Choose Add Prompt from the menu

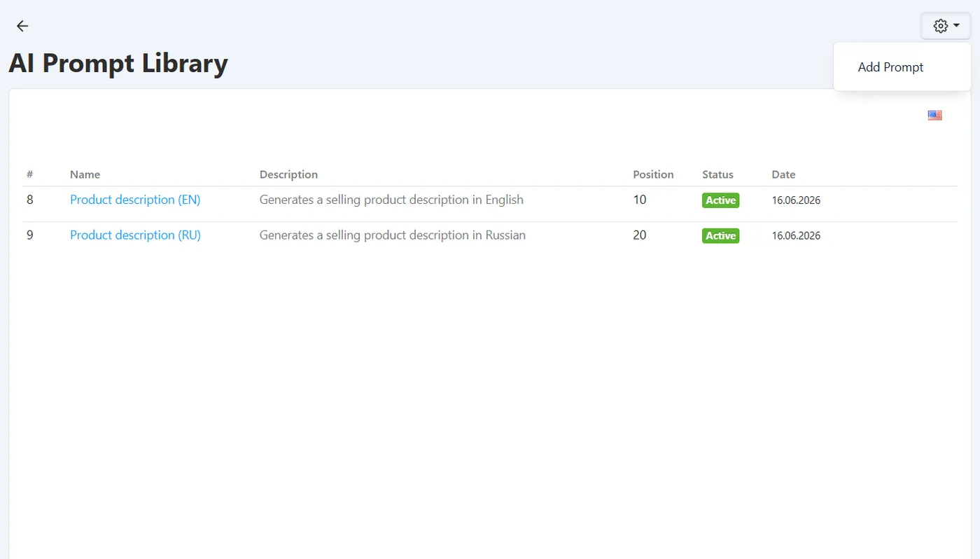coord(890,67)
